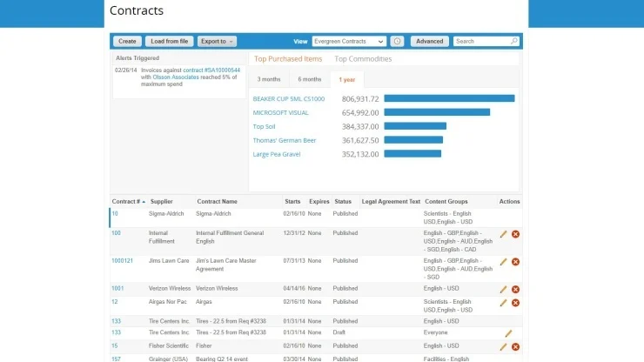Image resolution: width=644 pixels, height=362 pixels.
Task: Switch to the Top Commodities tab
Action: [363, 59]
